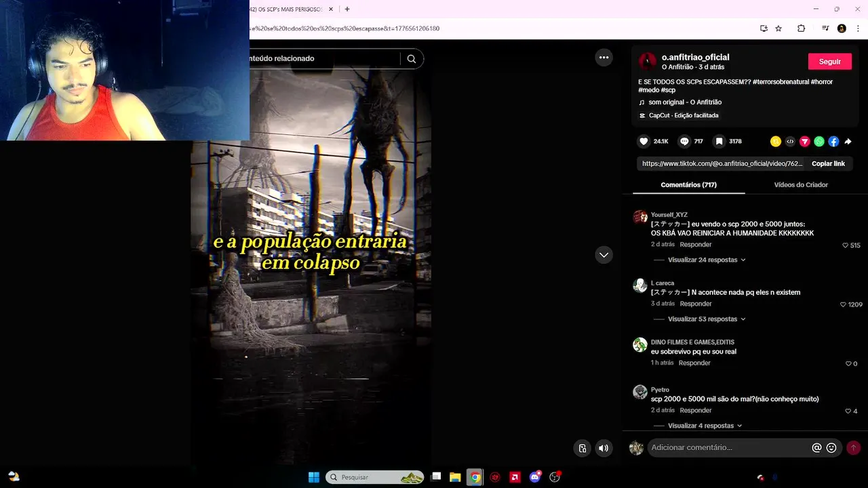868x488 pixels.
Task: Like DINO FILMES E GAMES comment heart
Action: pyautogui.click(x=848, y=364)
